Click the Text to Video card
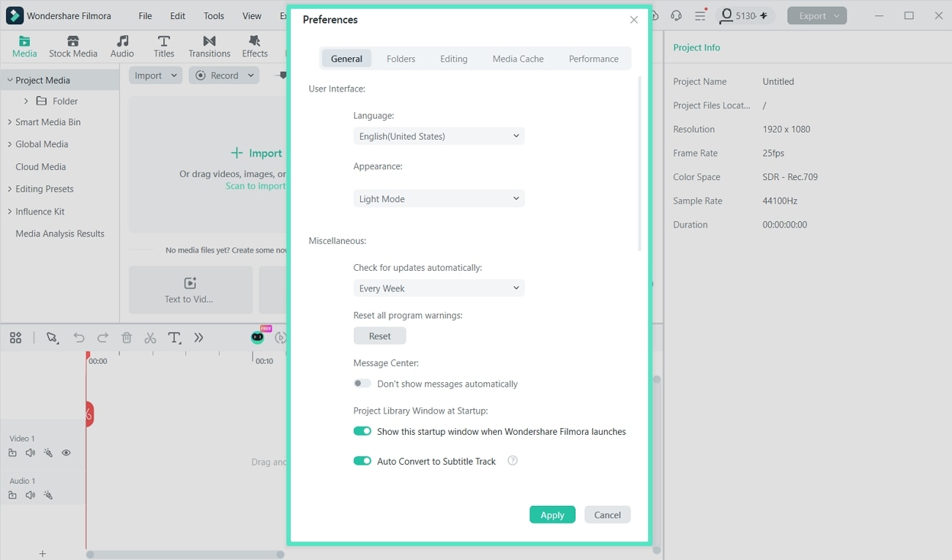The image size is (952, 560). coord(190,290)
